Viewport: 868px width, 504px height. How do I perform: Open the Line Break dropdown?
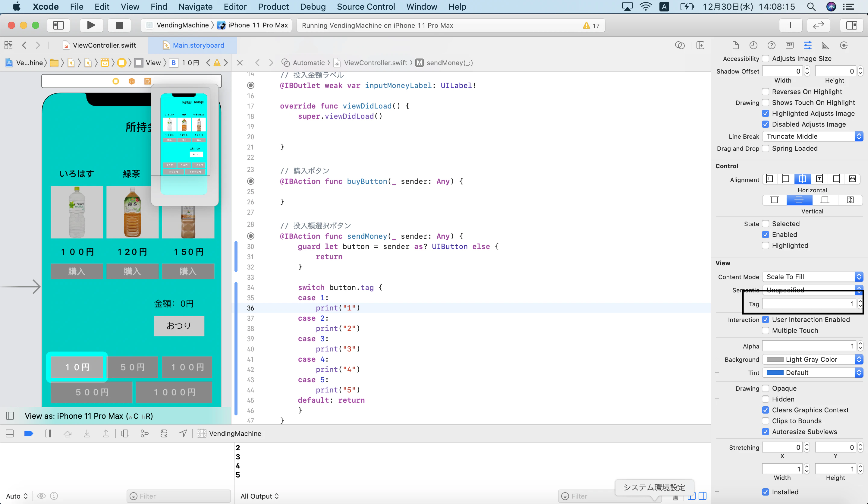tap(813, 136)
